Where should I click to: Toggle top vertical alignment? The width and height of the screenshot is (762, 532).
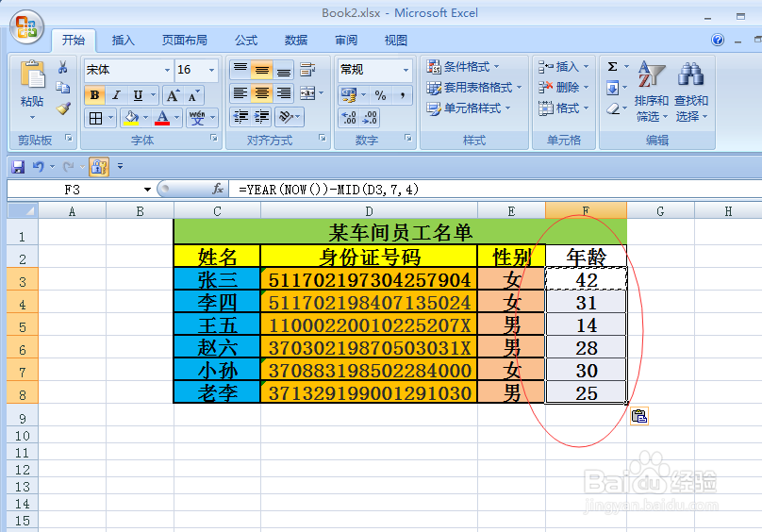tap(240, 70)
